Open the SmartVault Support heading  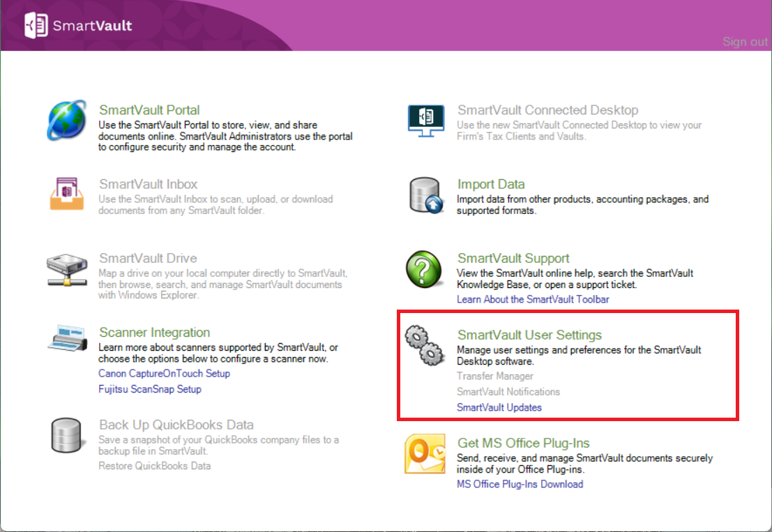513,258
